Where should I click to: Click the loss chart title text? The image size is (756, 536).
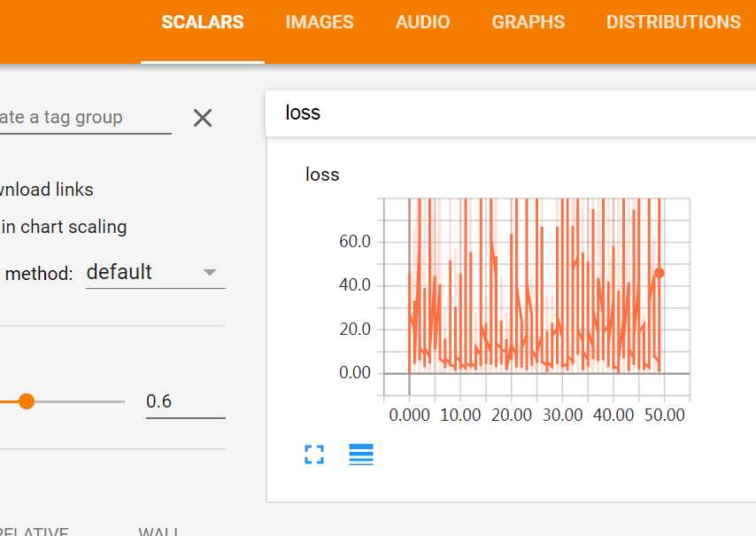click(322, 175)
